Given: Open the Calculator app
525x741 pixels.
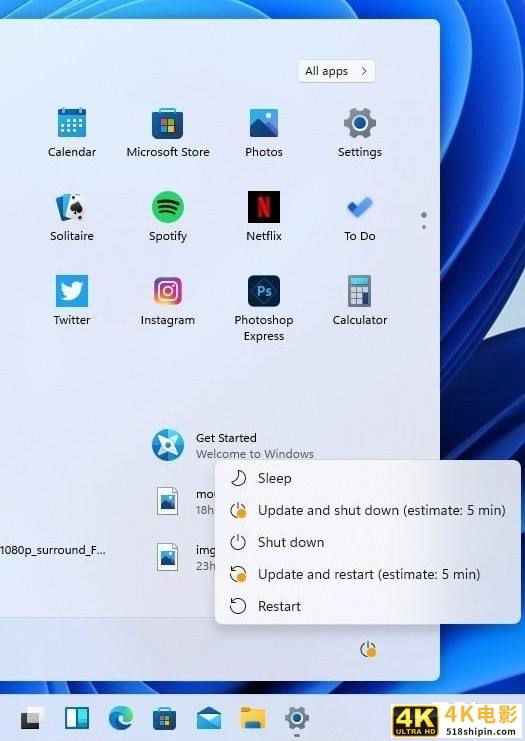Looking at the screenshot, I should [x=360, y=301].
